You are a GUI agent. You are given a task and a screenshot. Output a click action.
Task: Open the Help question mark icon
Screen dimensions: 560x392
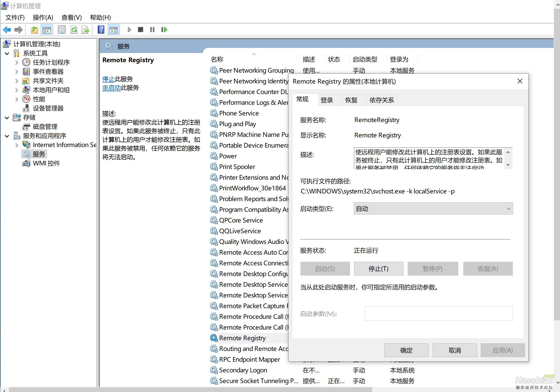(x=101, y=30)
